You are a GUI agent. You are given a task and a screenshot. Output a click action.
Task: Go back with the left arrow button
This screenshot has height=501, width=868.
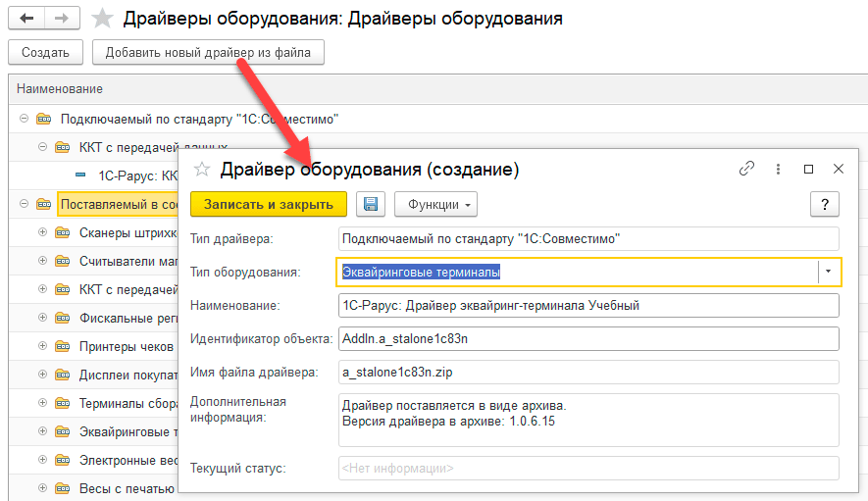click(26, 19)
